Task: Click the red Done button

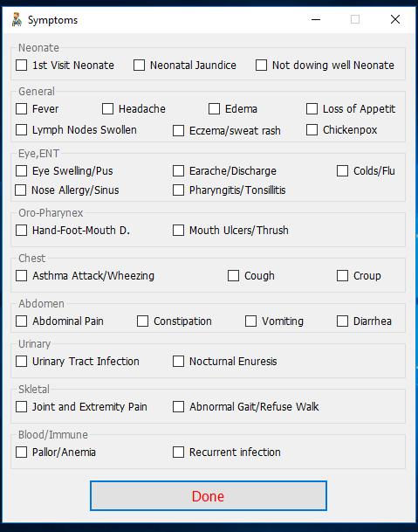Action: pos(209,495)
